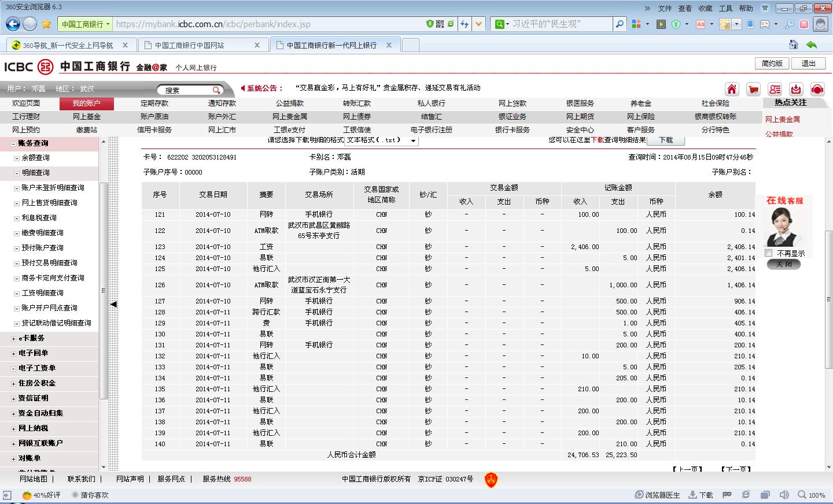Click the red home icon in ICBC header
The width and height of the screenshot is (833, 504).
pos(732,89)
